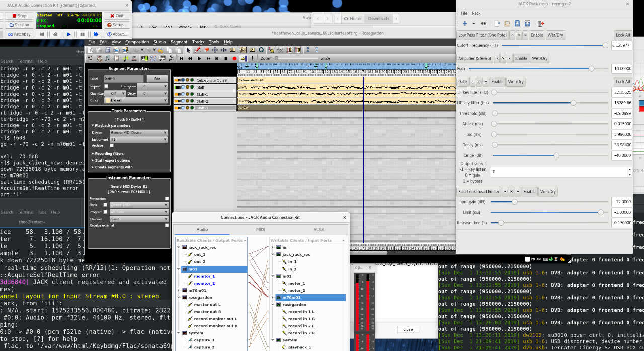Screen dimensions: 644x351
Task: Adjust the Gain slider in Amplifier
Action: click(x=591, y=69)
